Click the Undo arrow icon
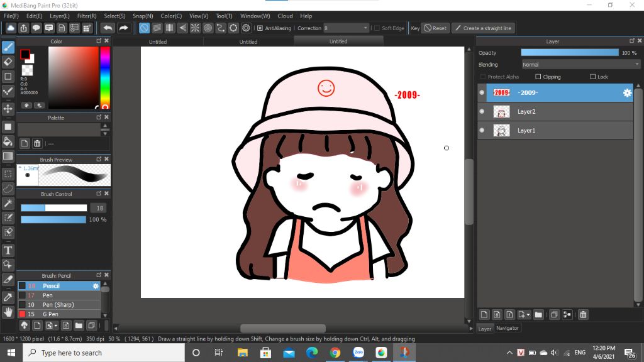Screen dimensions: 644x362 pos(108,28)
